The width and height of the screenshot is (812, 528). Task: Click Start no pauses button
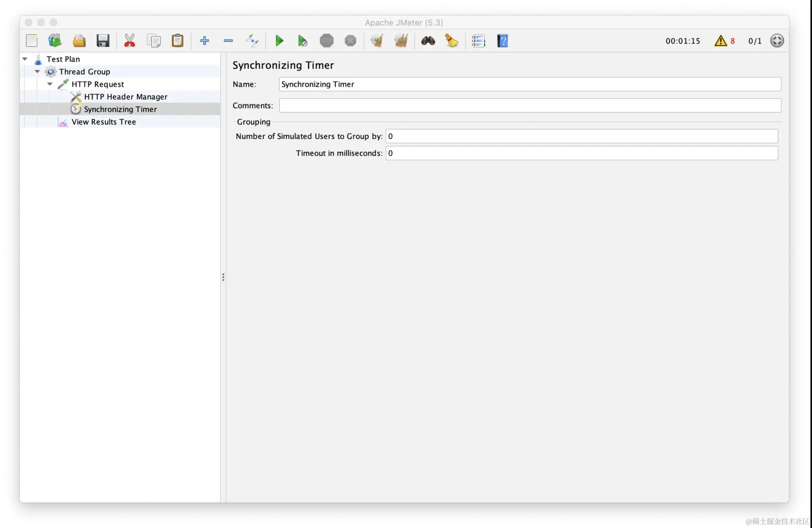pos(302,41)
